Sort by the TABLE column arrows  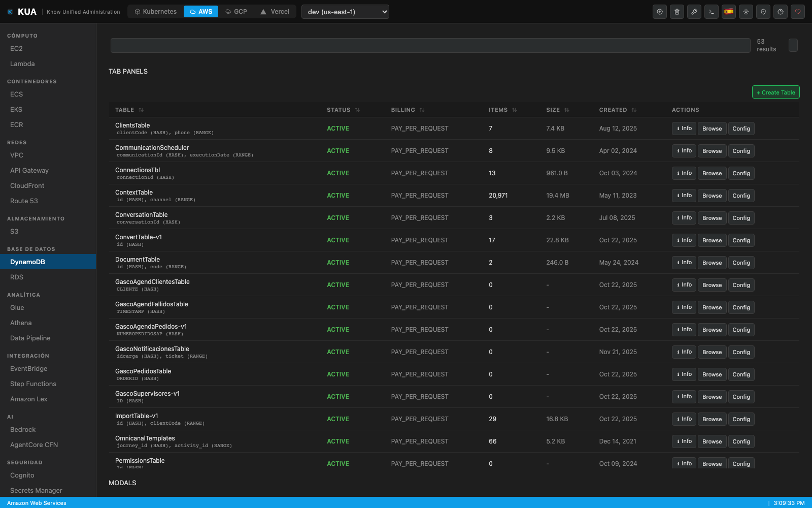point(141,110)
